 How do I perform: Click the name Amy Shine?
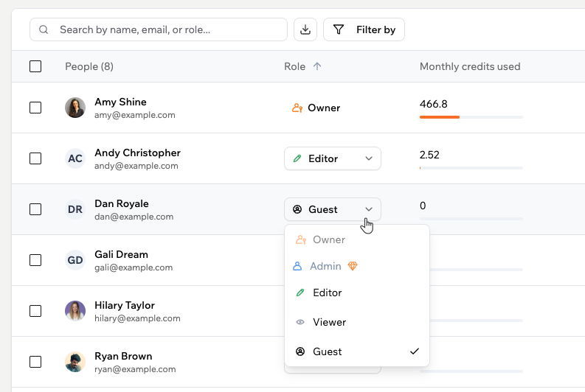pyautogui.click(x=120, y=102)
